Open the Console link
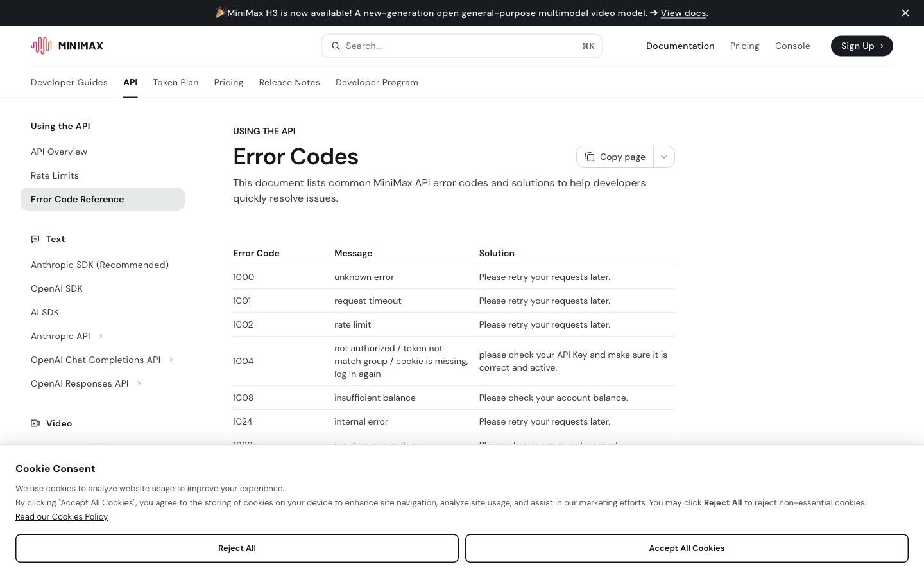 tap(792, 46)
